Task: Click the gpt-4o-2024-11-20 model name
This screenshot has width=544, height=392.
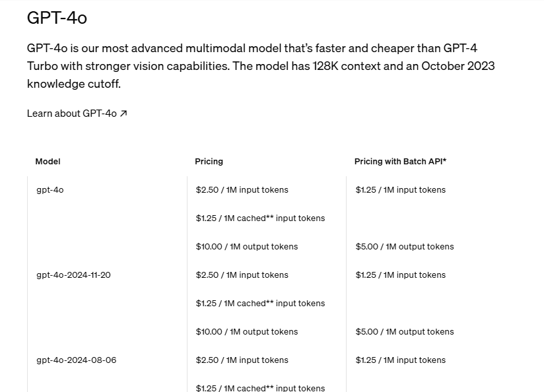Action: [x=73, y=275]
